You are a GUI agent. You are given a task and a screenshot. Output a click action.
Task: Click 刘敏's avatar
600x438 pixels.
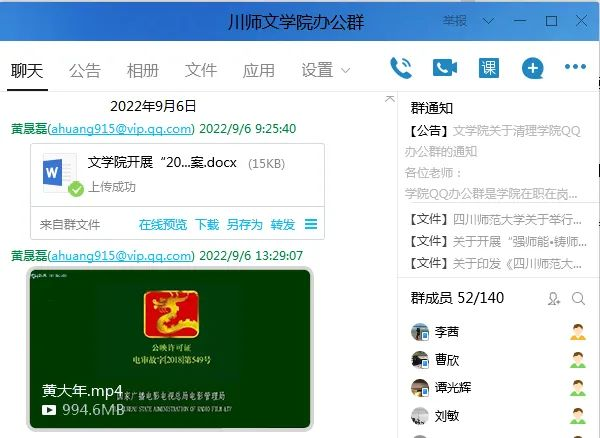[420, 416]
